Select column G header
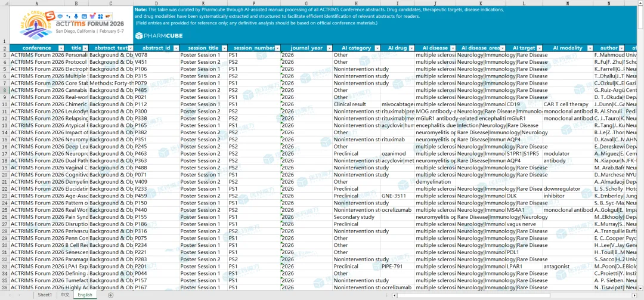This screenshot has width=644, height=300. (x=307, y=3)
